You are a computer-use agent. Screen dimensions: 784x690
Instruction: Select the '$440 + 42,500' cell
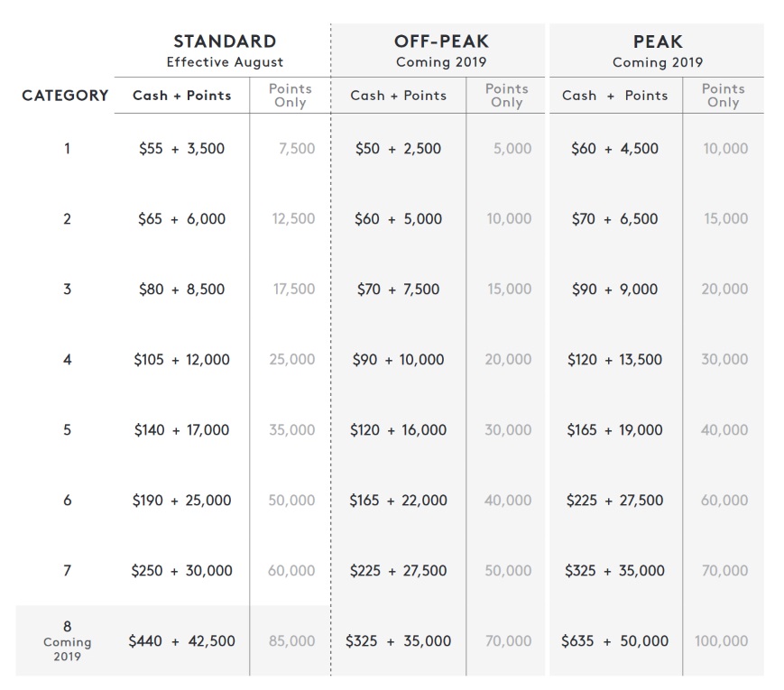(x=181, y=641)
